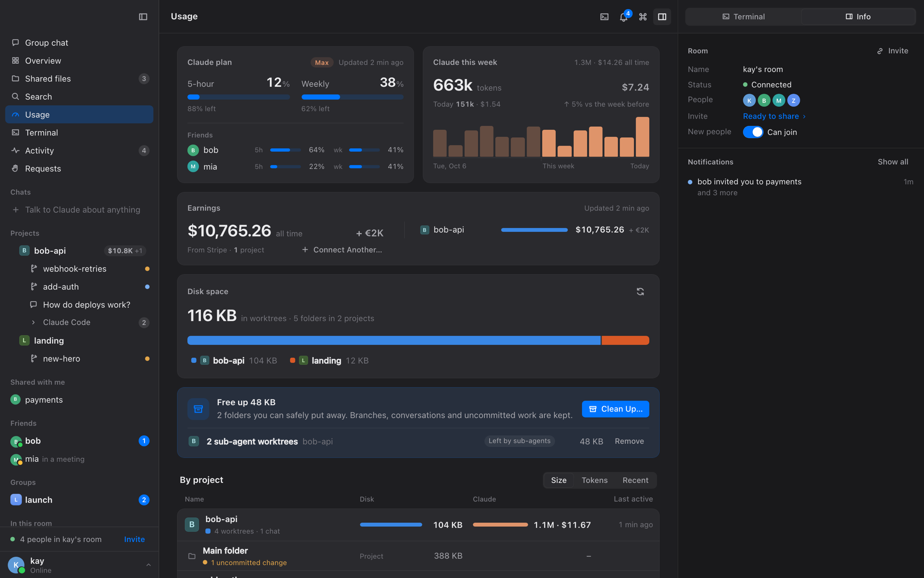Click Main folder's folder icon
This screenshot has height=578, width=924.
[x=192, y=556]
